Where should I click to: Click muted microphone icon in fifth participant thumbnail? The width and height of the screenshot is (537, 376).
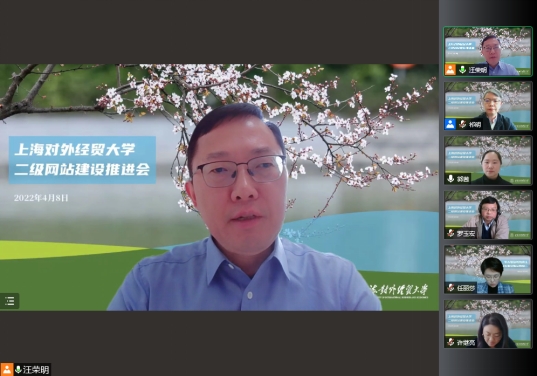(451, 288)
